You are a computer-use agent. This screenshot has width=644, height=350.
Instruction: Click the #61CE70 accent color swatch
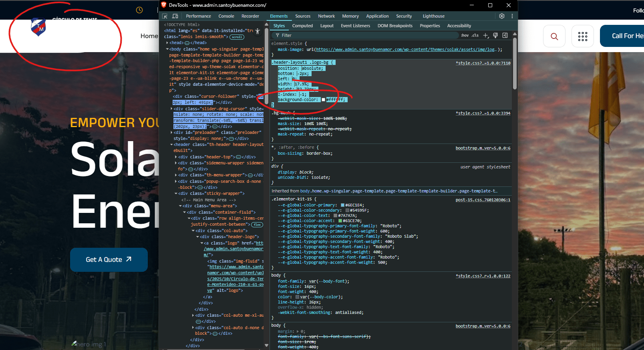click(x=340, y=221)
